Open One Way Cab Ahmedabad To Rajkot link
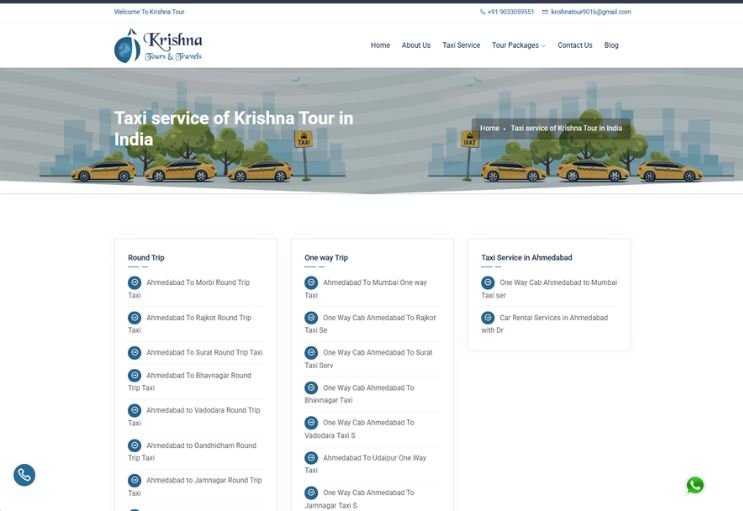743x511 pixels. (370, 324)
